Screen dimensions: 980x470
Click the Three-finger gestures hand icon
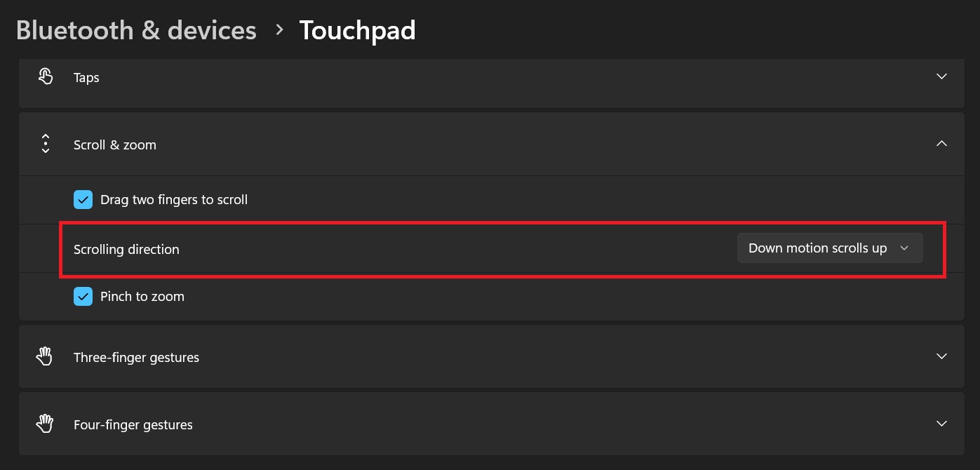pyautogui.click(x=45, y=356)
